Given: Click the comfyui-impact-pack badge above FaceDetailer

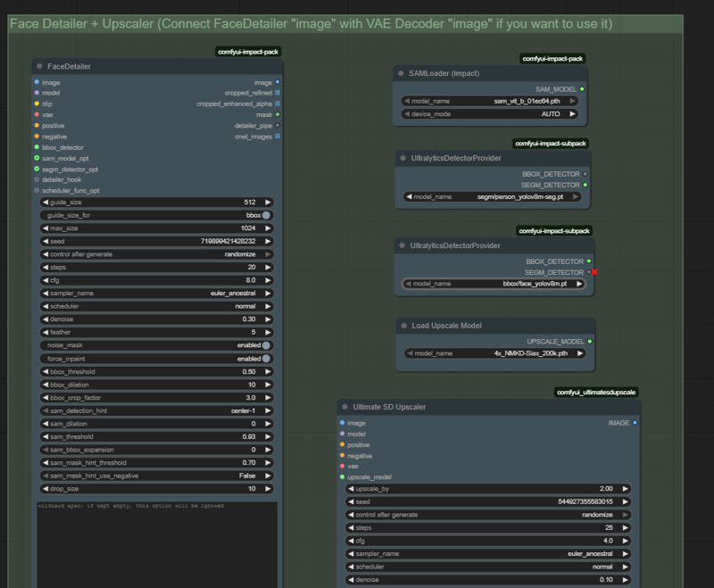Looking at the screenshot, I should pyautogui.click(x=248, y=52).
